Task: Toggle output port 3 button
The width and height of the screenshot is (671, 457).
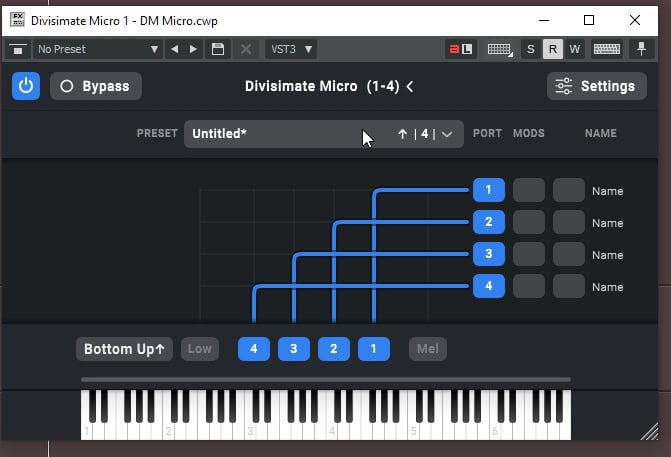Action: pyautogui.click(x=489, y=254)
